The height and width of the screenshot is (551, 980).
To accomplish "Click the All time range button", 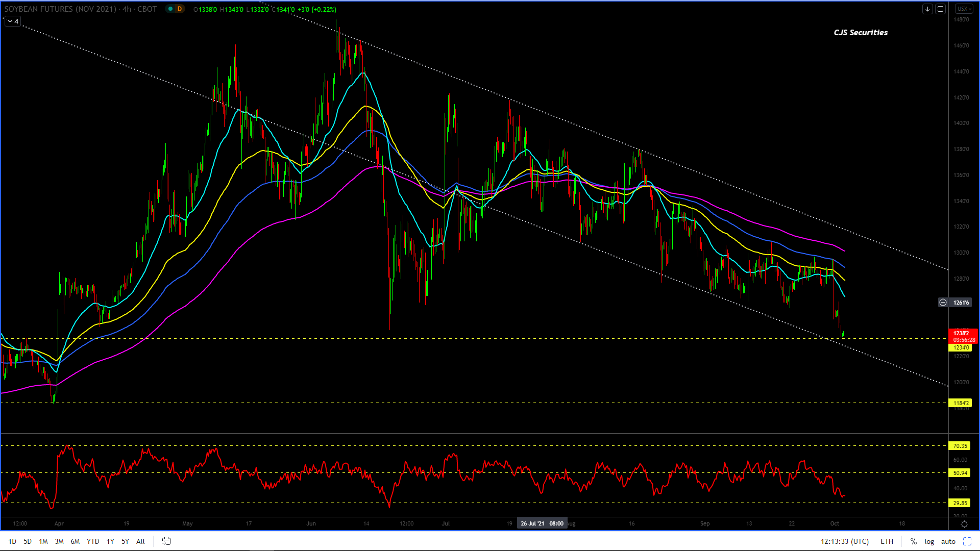I will (140, 541).
